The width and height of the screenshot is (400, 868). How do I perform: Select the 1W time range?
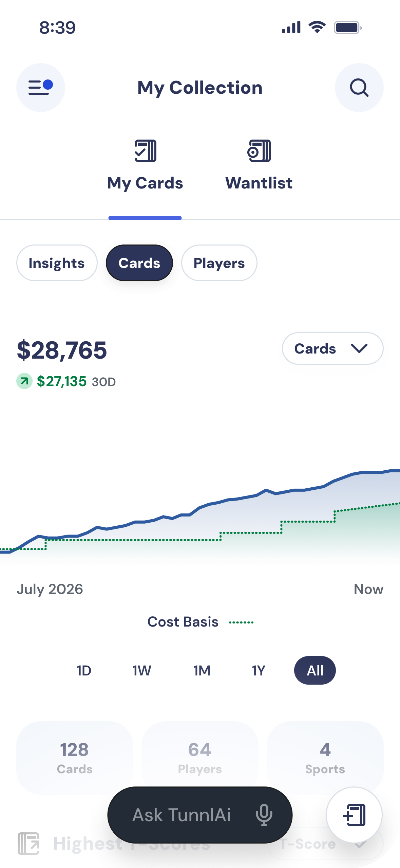pyautogui.click(x=142, y=670)
